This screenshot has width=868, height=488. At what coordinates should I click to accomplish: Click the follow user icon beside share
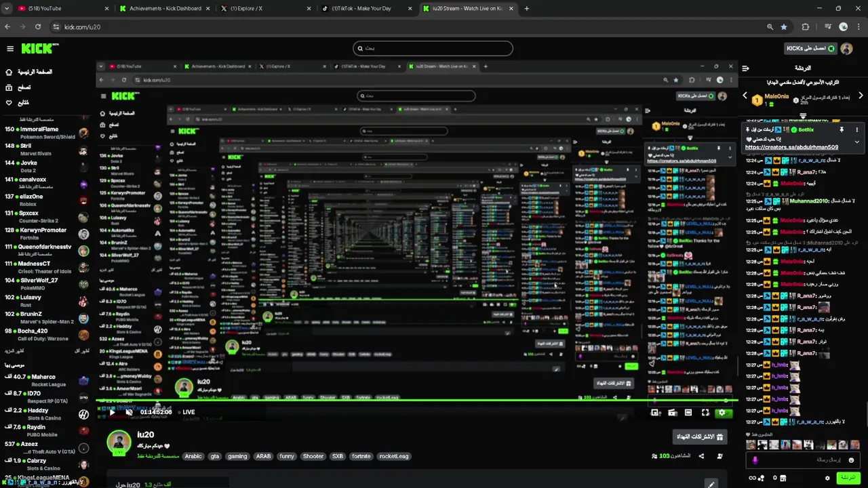pyautogui.click(x=719, y=456)
